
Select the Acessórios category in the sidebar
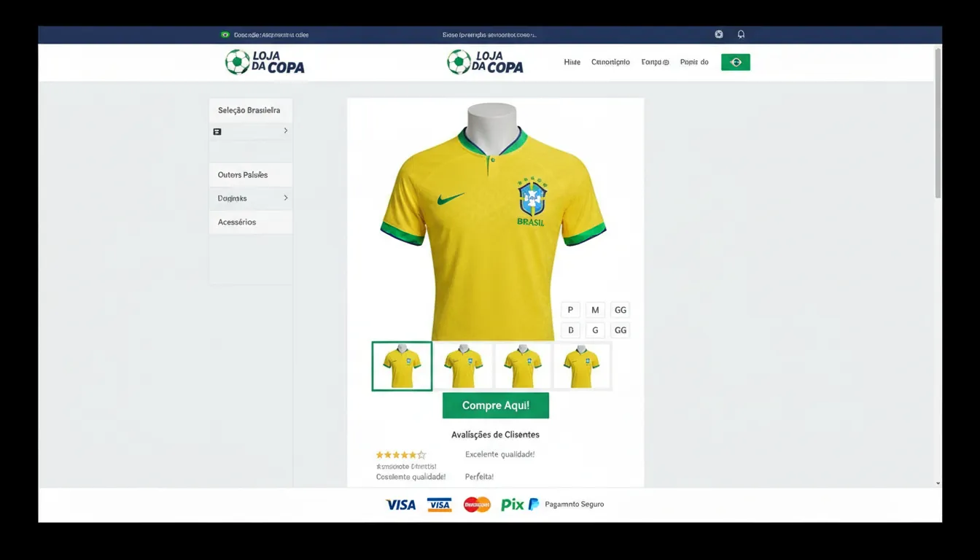click(237, 222)
